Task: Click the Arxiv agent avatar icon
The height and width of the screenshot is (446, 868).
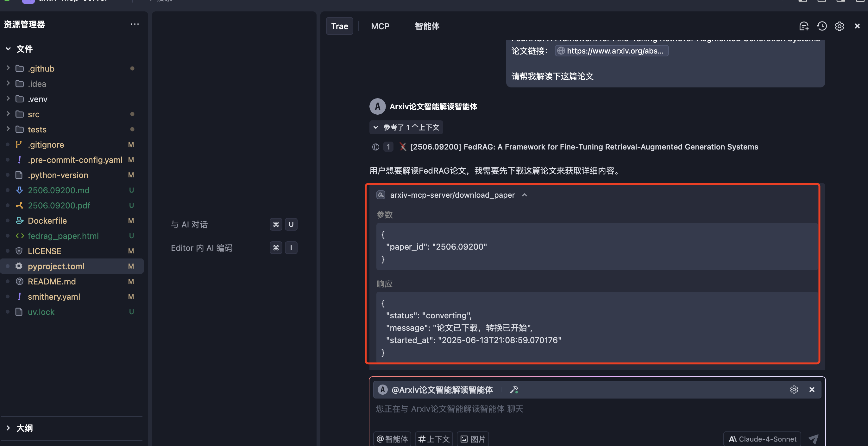Action: pos(377,106)
